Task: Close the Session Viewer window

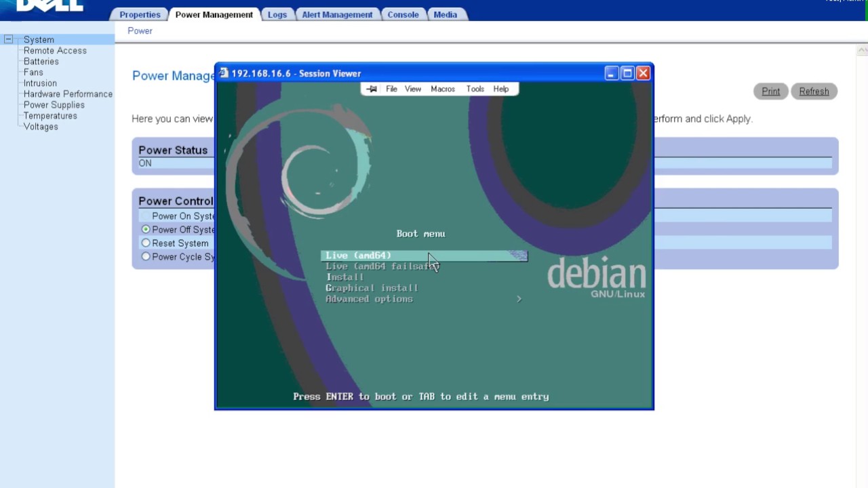Action: (644, 73)
